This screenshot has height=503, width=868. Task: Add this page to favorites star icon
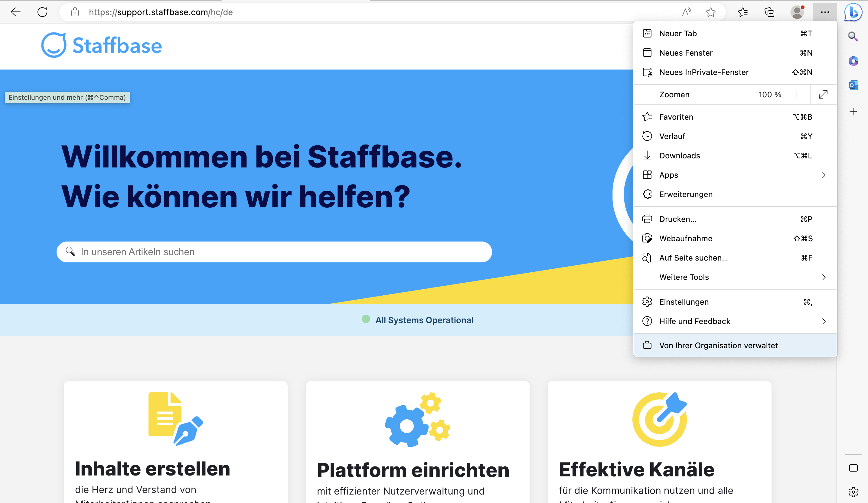(711, 12)
